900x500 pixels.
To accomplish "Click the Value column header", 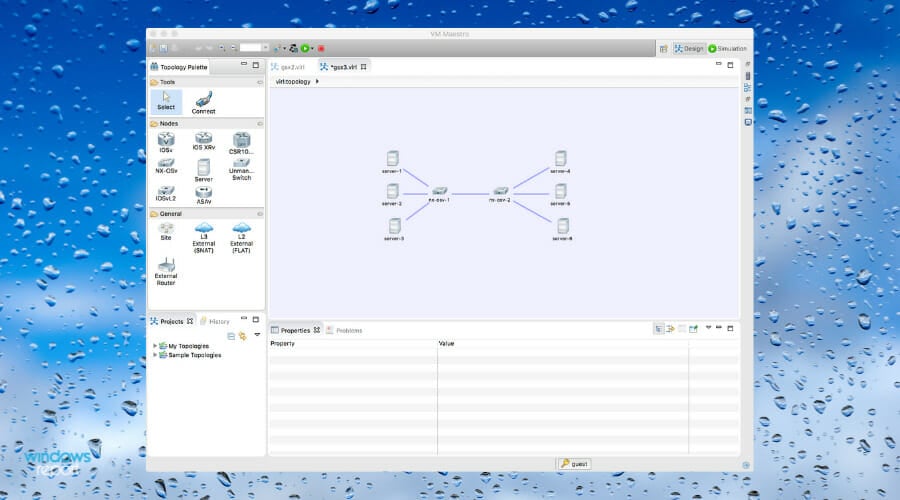I will click(x=562, y=343).
